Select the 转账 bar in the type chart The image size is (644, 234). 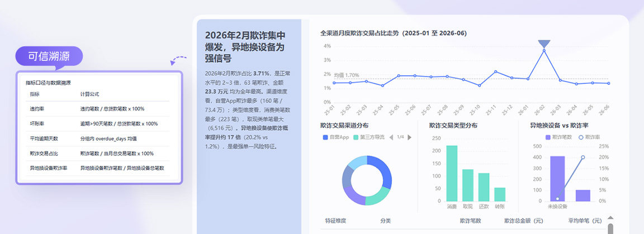500,194
